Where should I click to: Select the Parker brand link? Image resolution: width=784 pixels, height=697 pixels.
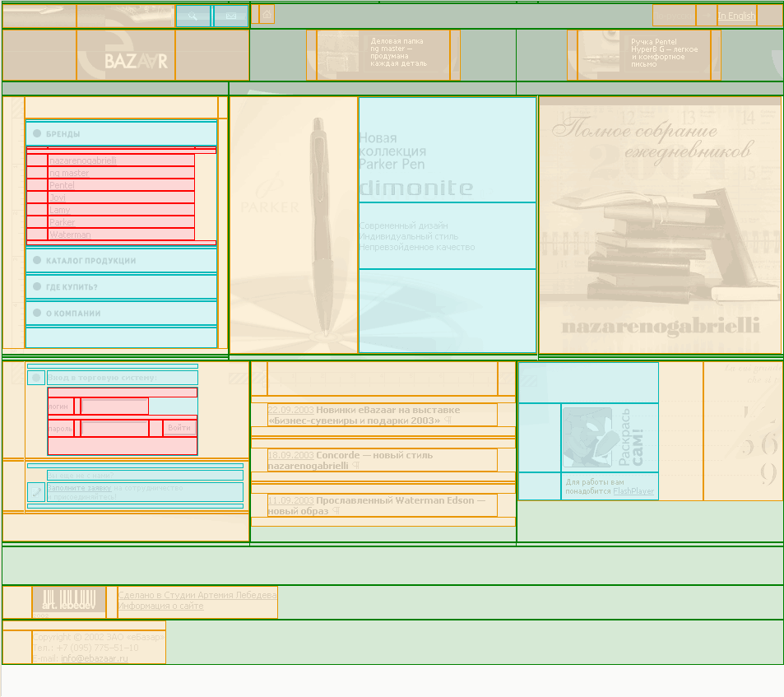[62, 222]
